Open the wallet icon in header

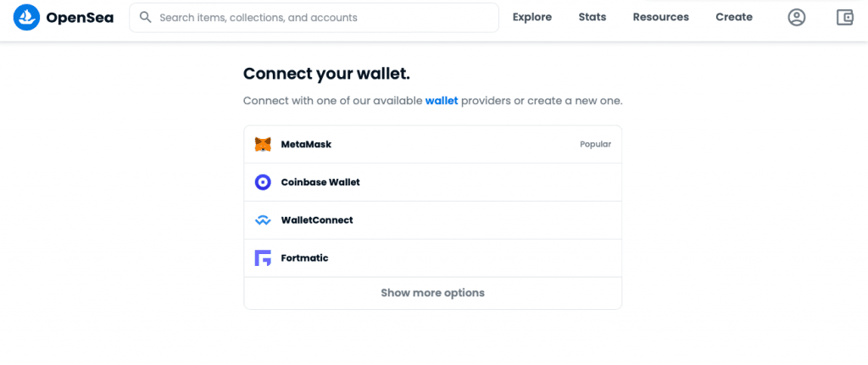(x=844, y=17)
